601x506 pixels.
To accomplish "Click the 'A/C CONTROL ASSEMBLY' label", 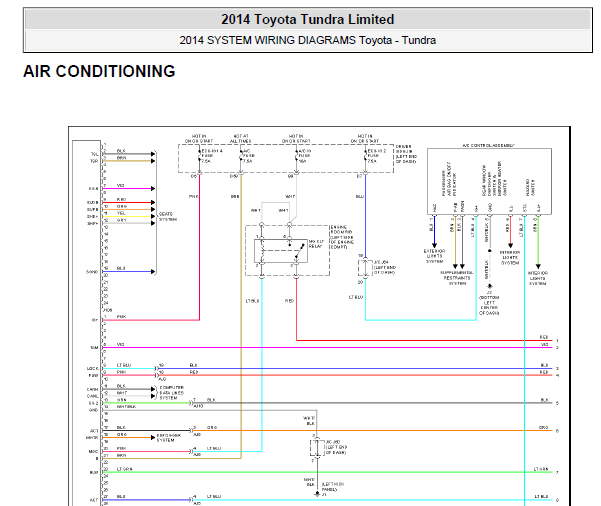I will [x=488, y=145].
